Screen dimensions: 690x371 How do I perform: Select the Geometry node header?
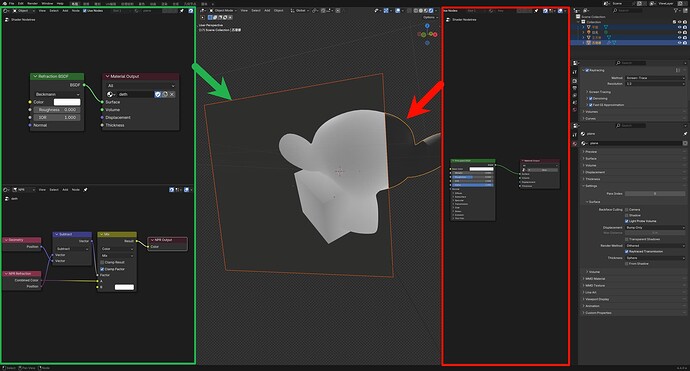(x=22, y=240)
